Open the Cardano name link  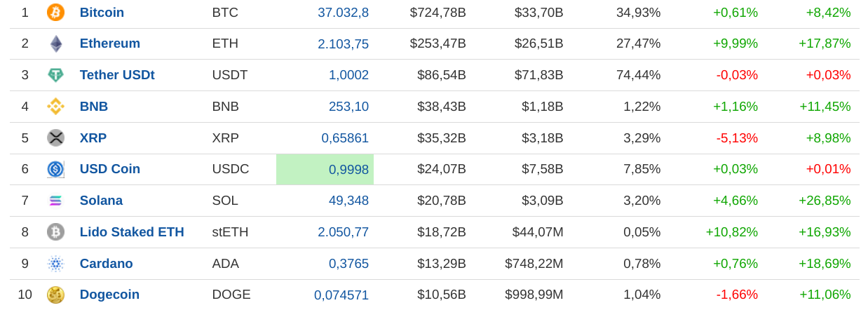(x=107, y=264)
